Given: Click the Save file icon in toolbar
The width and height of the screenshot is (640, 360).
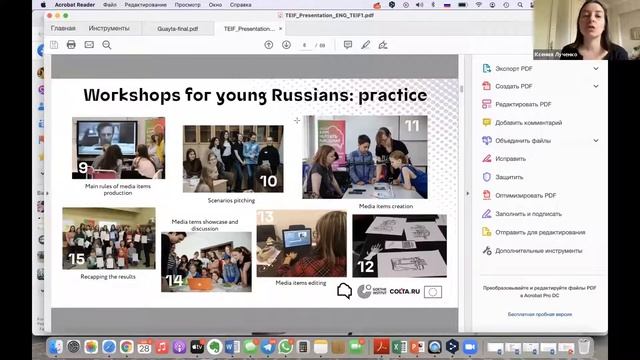Looking at the screenshot, I should (x=54, y=45).
